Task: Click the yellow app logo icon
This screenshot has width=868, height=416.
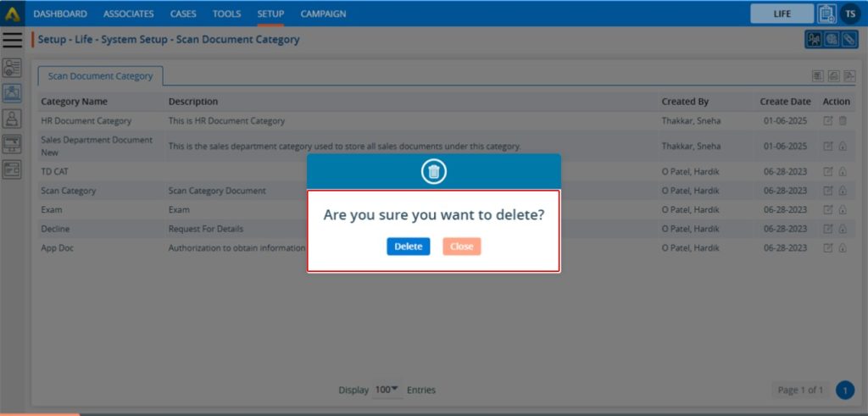Action: (13, 14)
